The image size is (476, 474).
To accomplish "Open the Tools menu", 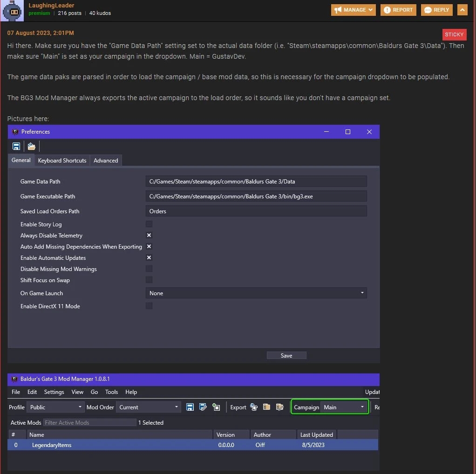I will [111, 392].
